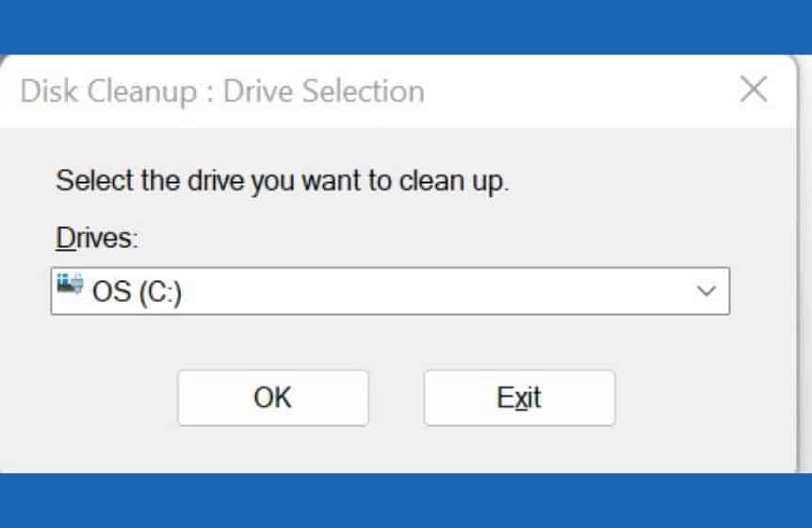This screenshot has height=528, width=812.
Task: Click the Drives: label
Action: (x=97, y=239)
